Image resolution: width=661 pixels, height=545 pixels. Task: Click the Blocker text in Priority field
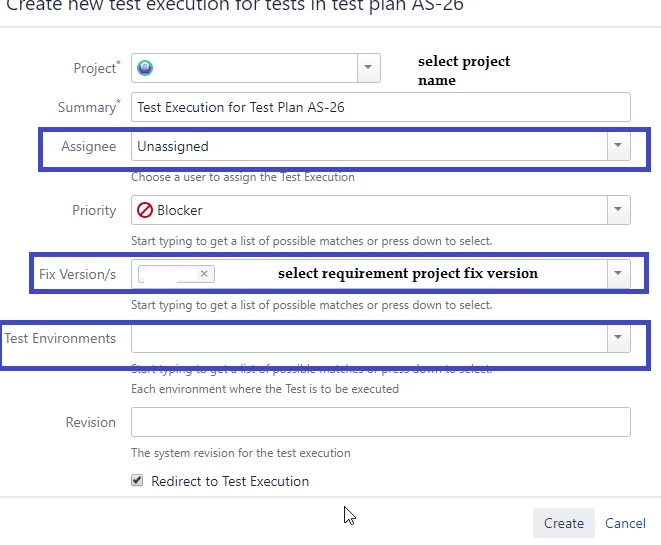click(180, 210)
